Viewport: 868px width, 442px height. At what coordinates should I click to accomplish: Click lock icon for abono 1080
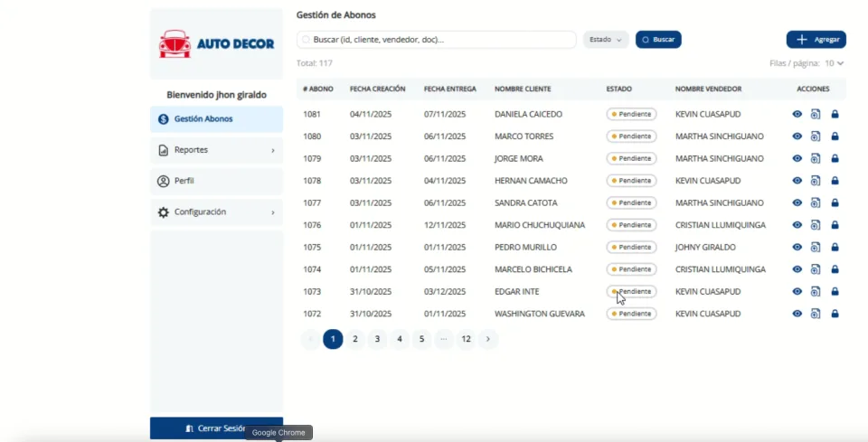[835, 136]
